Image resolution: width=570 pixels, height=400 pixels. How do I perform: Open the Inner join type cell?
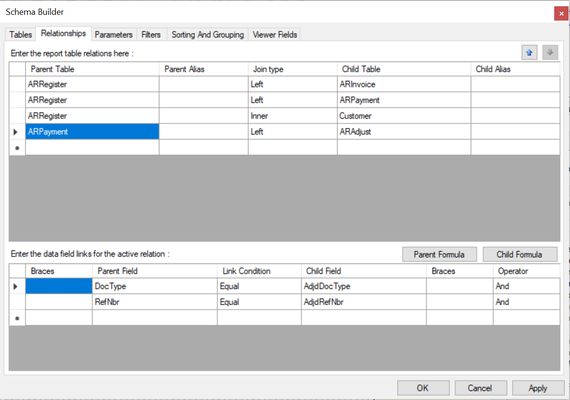click(293, 116)
